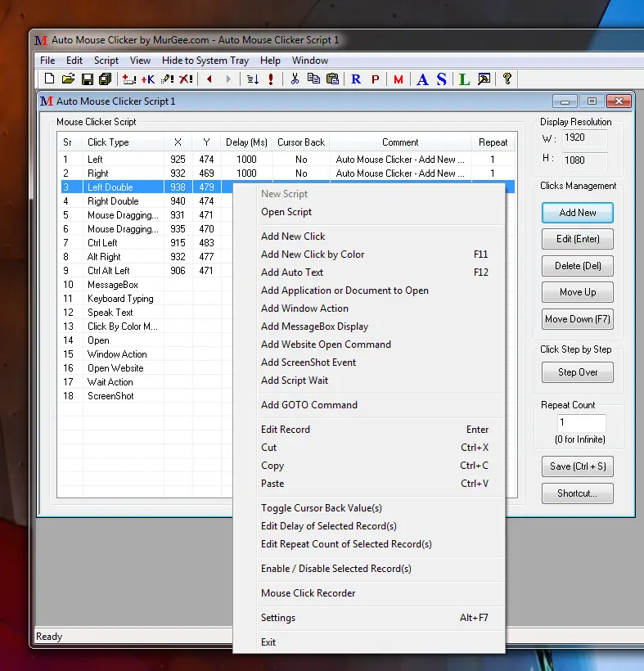Select Enable / Disable Selected Record(s)

369,568
